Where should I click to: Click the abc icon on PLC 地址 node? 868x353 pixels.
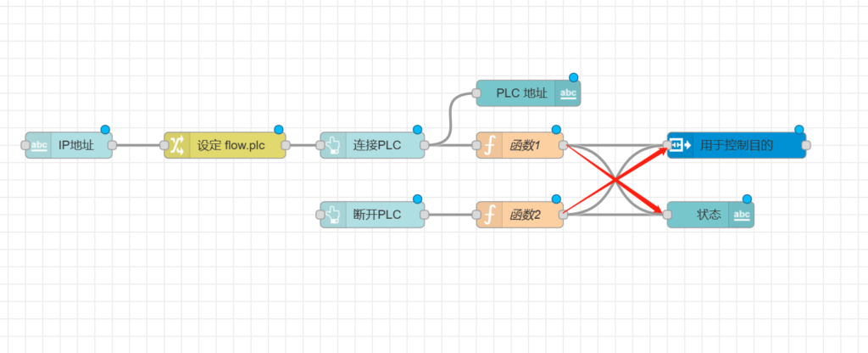click(x=569, y=93)
